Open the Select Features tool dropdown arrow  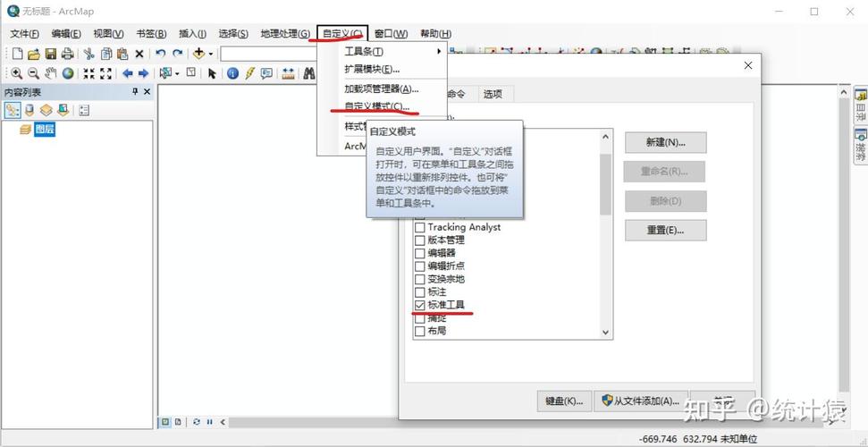click(177, 73)
